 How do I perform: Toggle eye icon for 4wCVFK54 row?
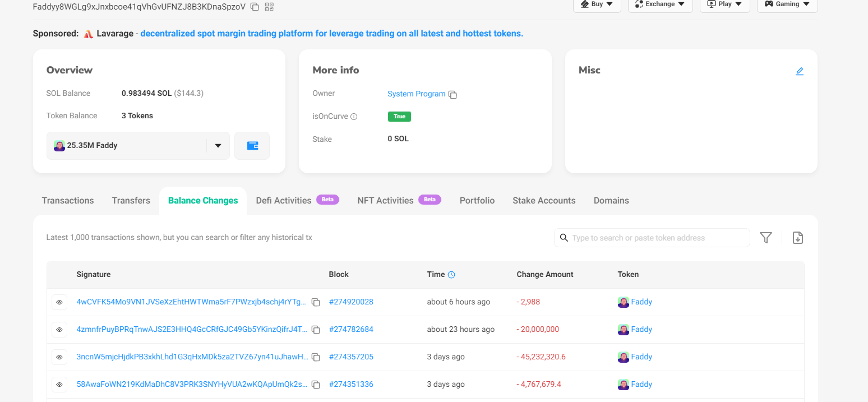[59, 302]
